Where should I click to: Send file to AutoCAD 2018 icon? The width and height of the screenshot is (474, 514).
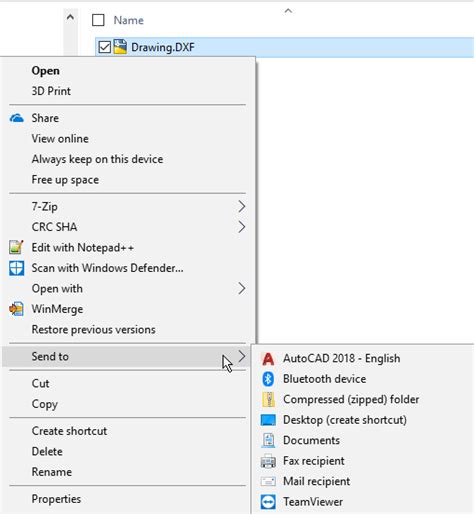click(x=268, y=359)
